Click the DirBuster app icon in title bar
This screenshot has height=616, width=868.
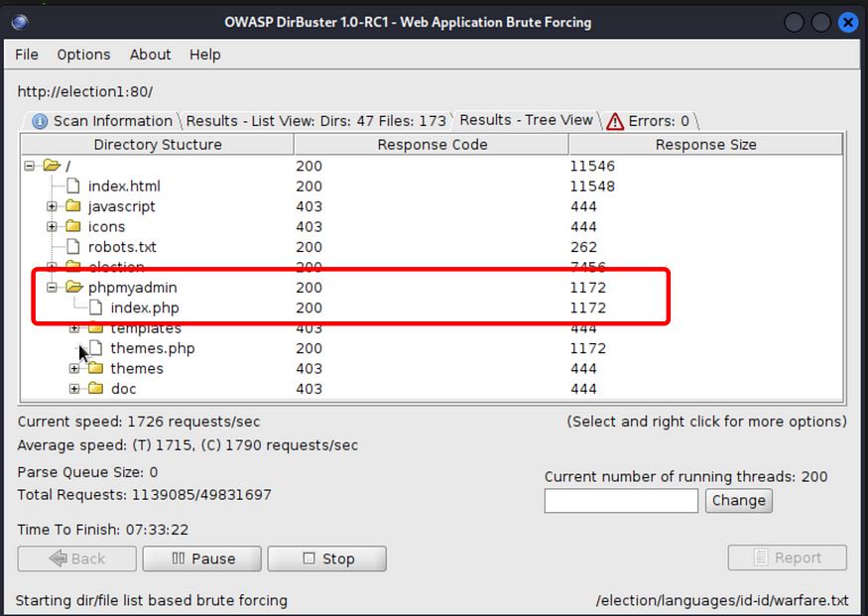[20, 22]
